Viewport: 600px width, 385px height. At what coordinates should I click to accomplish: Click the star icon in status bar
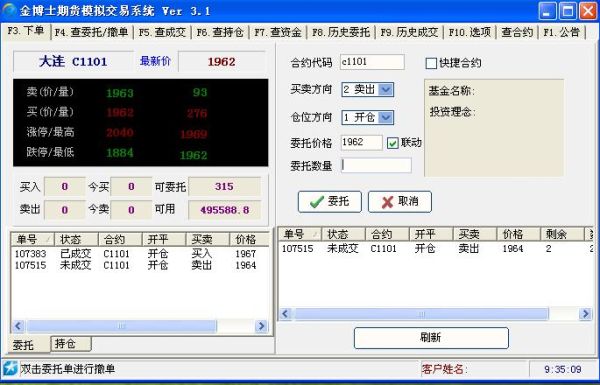point(10,368)
